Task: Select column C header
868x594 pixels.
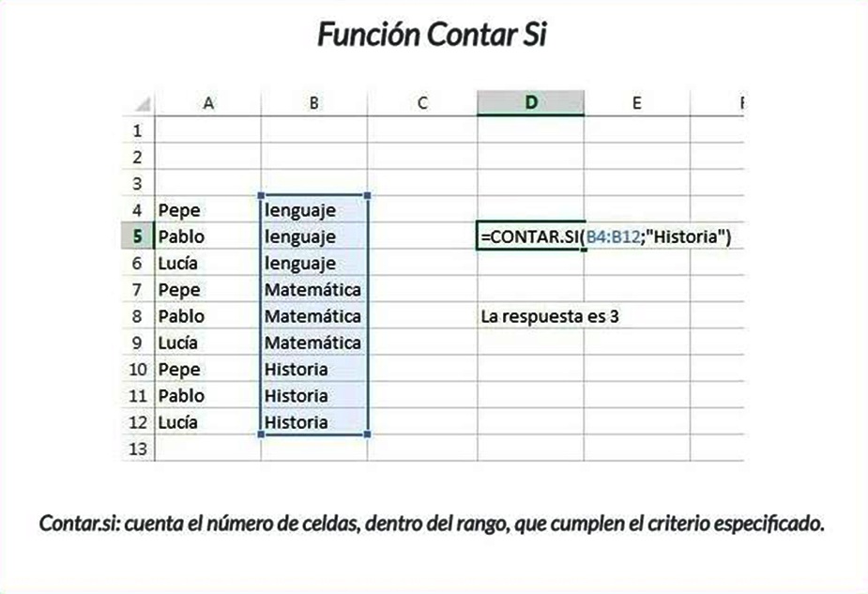Action: pyautogui.click(x=422, y=104)
